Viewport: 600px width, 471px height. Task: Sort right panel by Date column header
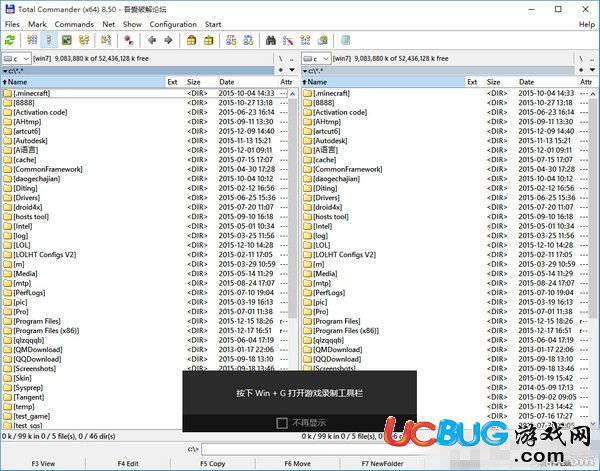click(527, 82)
